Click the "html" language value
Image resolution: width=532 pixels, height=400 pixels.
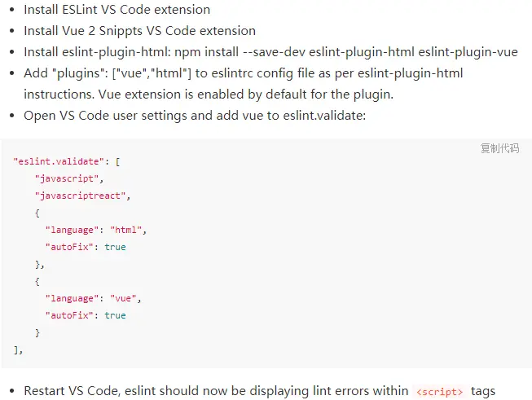click(x=126, y=230)
